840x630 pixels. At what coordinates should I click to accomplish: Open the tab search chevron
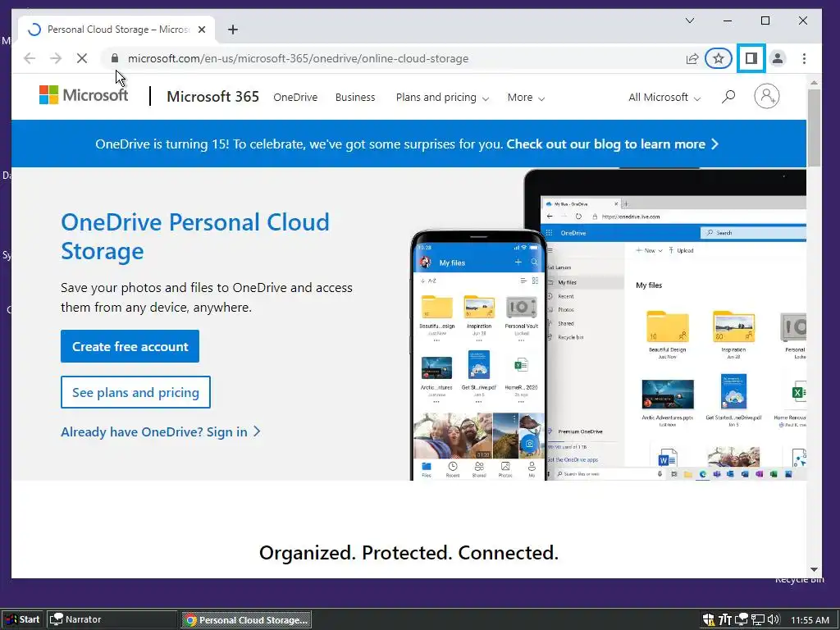pyautogui.click(x=690, y=21)
